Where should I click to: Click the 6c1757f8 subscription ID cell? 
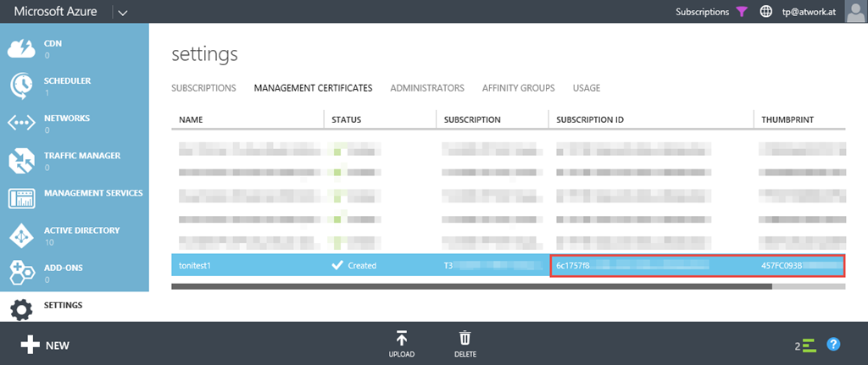coord(652,265)
